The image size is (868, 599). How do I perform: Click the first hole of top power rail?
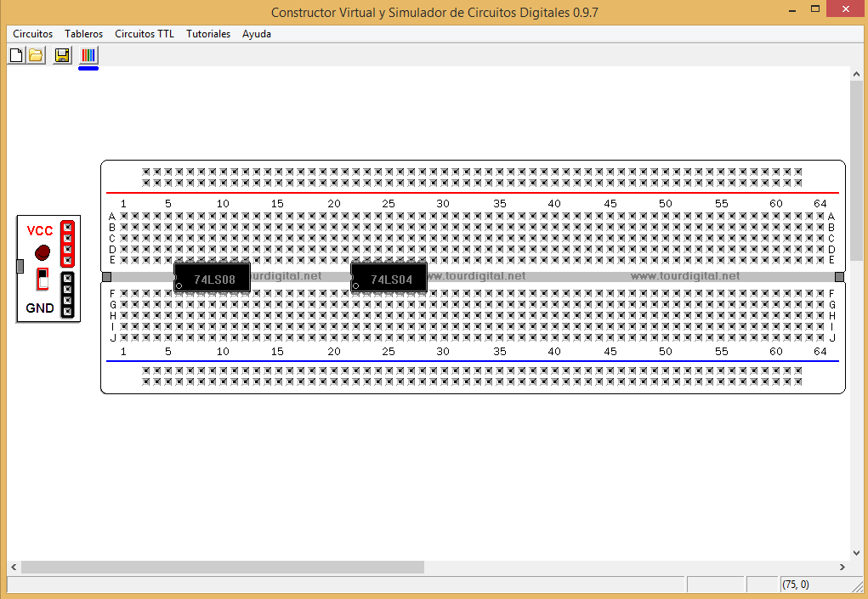click(145, 172)
